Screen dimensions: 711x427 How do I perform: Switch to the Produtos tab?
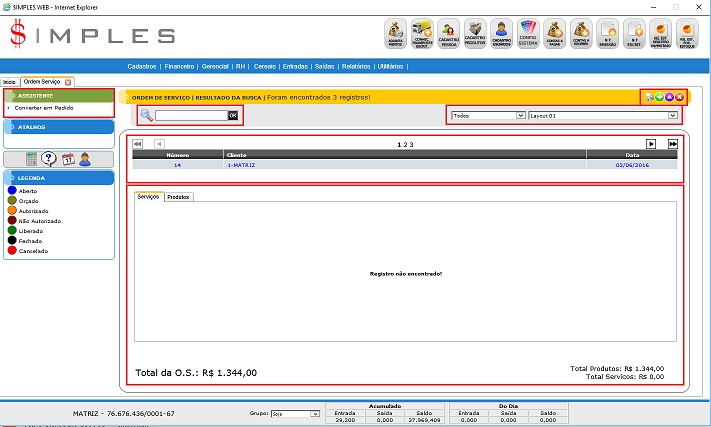pyautogui.click(x=178, y=197)
